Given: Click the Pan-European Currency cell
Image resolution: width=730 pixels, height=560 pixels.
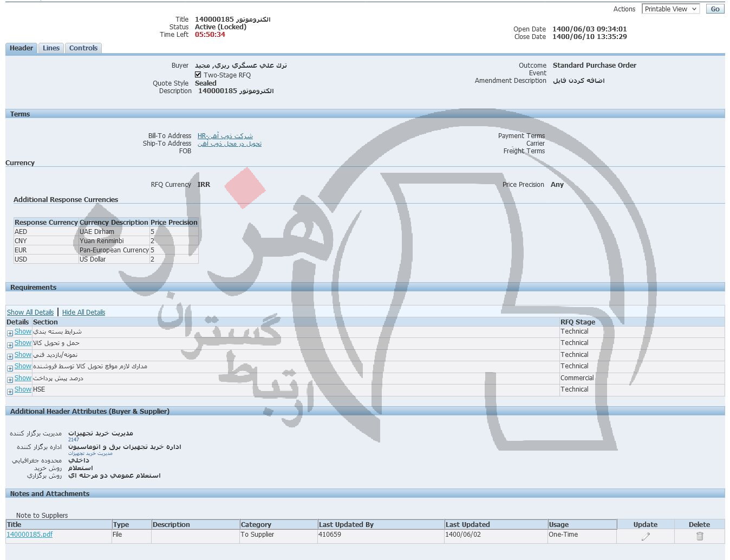Looking at the screenshot, I should (114, 250).
